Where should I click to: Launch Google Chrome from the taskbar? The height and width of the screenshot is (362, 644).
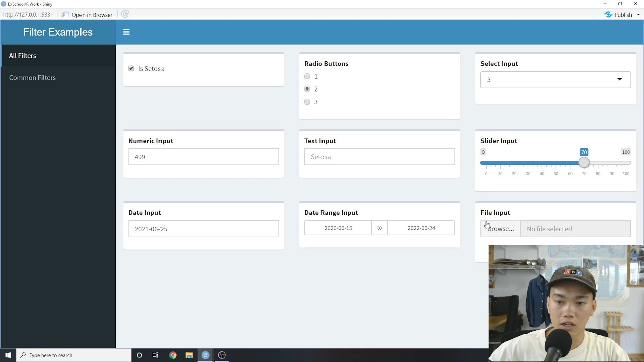[173, 355]
